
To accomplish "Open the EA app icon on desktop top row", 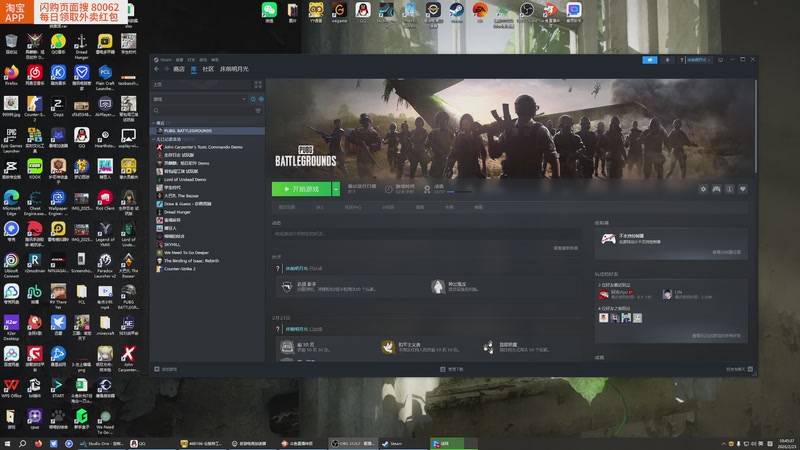I will (x=480, y=13).
